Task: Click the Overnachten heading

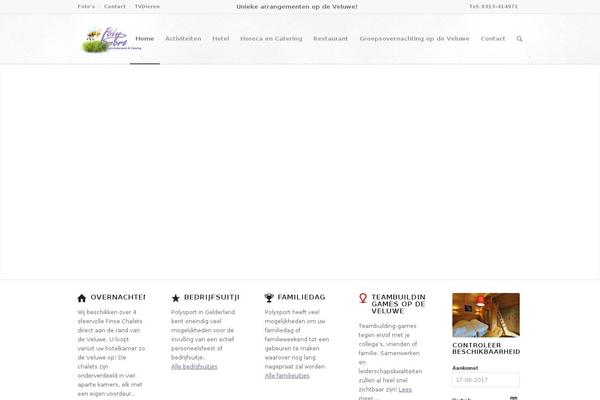Action: coord(118,297)
